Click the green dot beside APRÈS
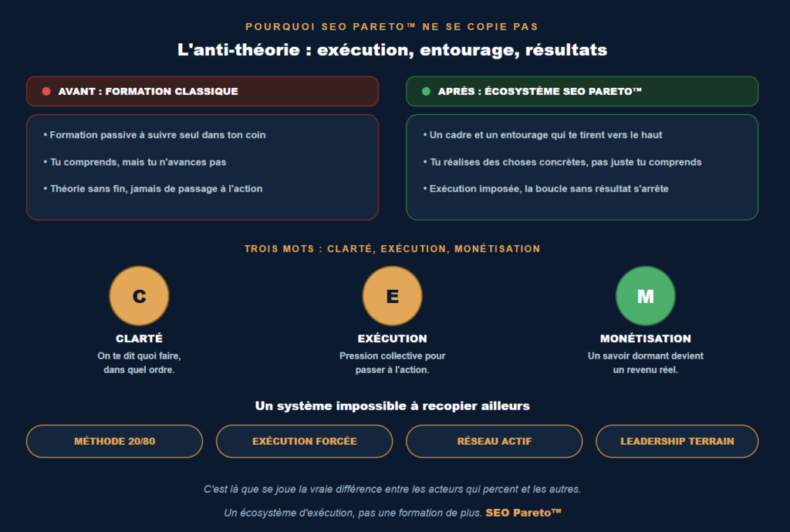Image resolution: width=790 pixels, height=532 pixels. [426, 91]
